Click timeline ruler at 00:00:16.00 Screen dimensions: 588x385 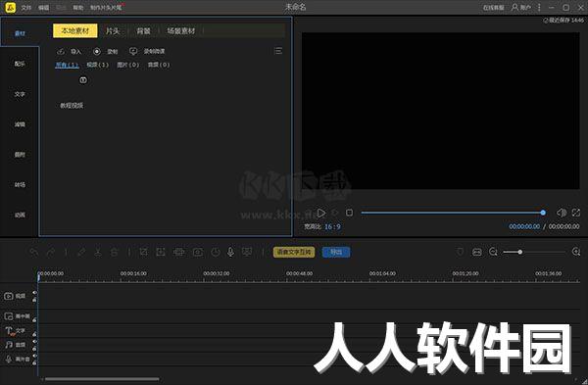pyautogui.click(x=133, y=273)
